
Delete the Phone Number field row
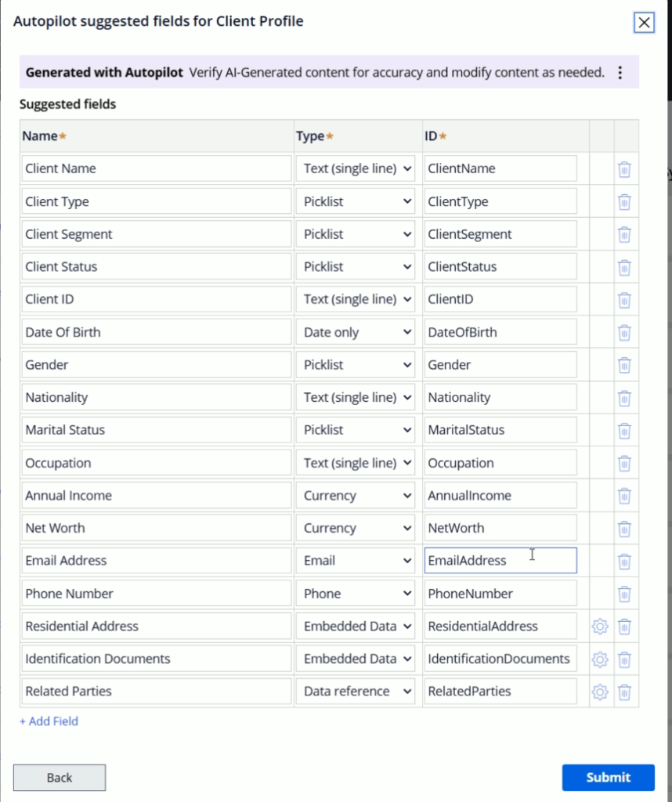[x=624, y=594]
